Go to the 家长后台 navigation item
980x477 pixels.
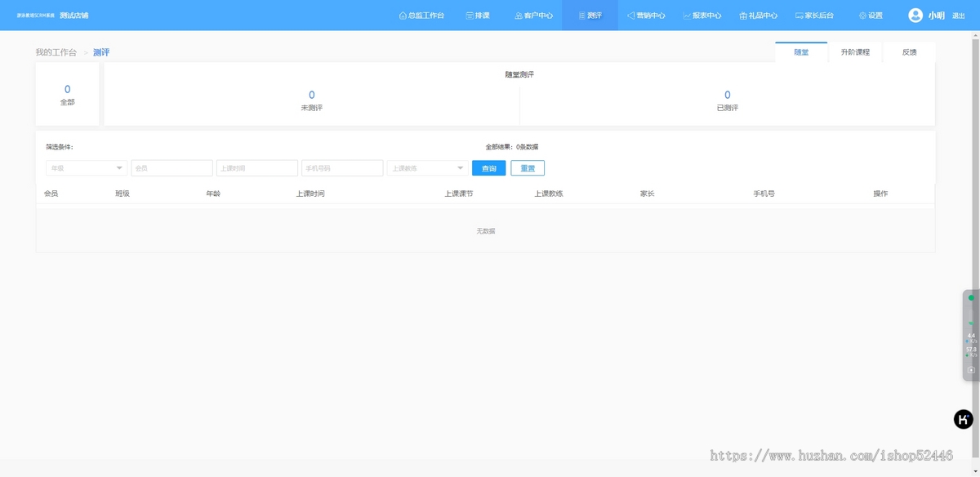[814, 16]
